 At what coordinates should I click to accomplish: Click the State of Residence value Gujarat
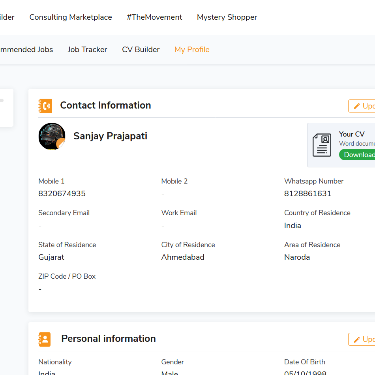(x=51, y=257)
